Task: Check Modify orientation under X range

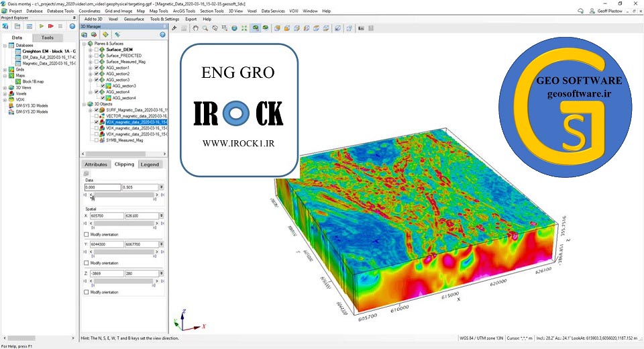Action: tap(87, 234)
